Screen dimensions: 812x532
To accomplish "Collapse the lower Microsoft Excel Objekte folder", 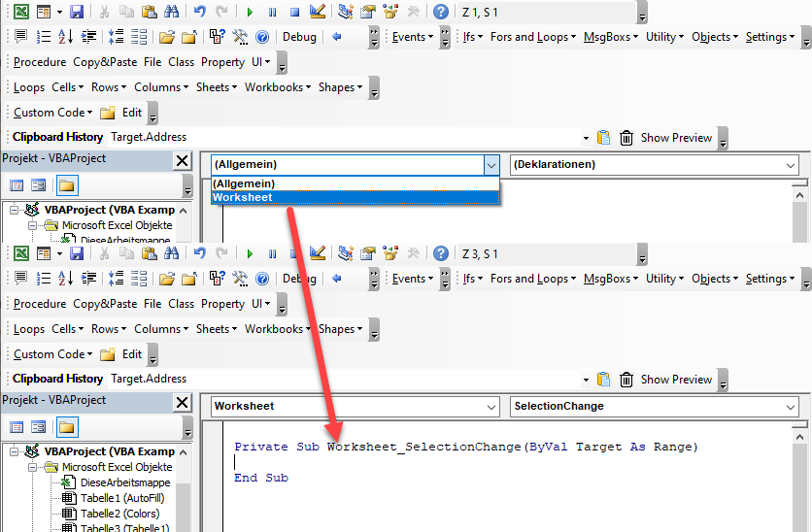I will pyautogui.click(x=32, y=467).
